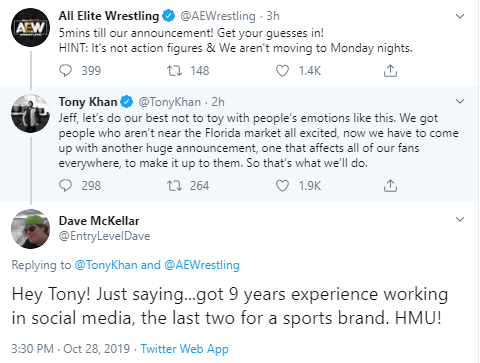Screen dimensions: 480x363
Task: Open Dave McKellar tweet's chevron menu
Action: click(x=460, y=219)
